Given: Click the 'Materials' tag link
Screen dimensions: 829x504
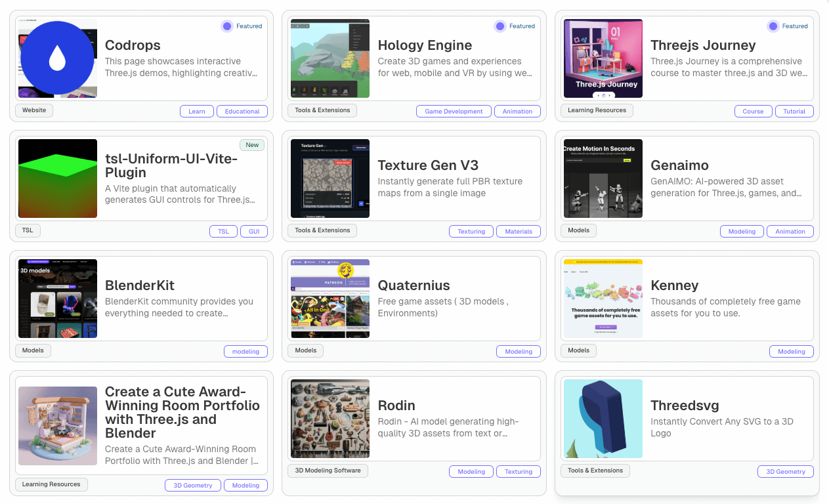Looking at the screenshot, I should point(519,231).
